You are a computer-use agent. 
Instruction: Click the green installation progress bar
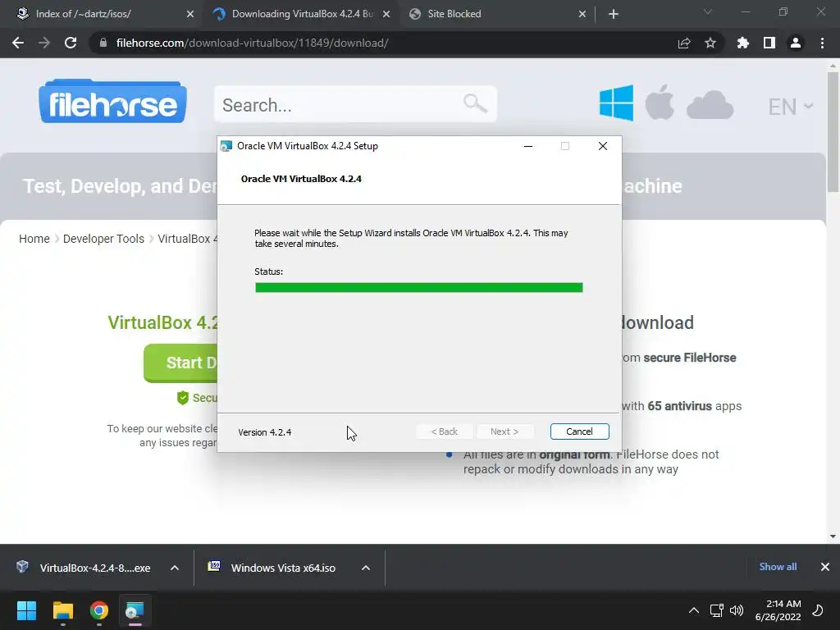419,288
